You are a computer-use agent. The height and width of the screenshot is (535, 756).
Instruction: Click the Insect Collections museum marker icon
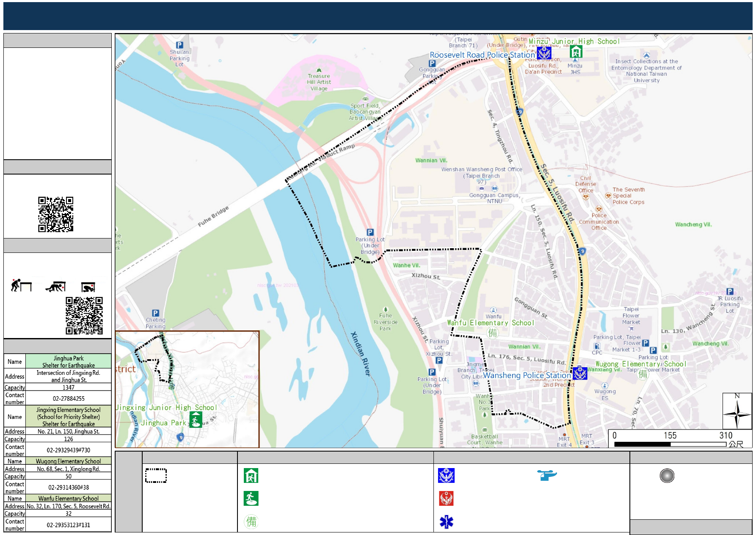[646, 55]
